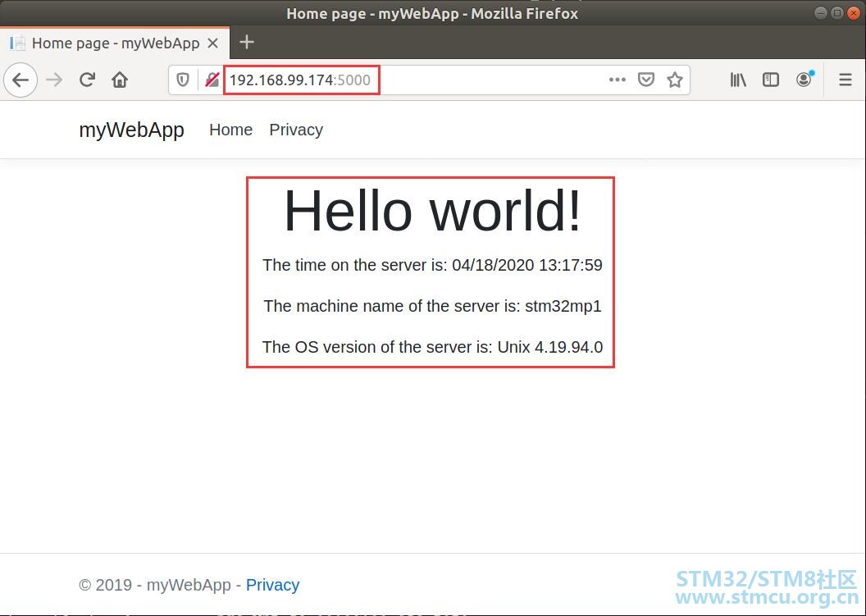
Task: Show insecure connection site information
Action: click(212, 80)
